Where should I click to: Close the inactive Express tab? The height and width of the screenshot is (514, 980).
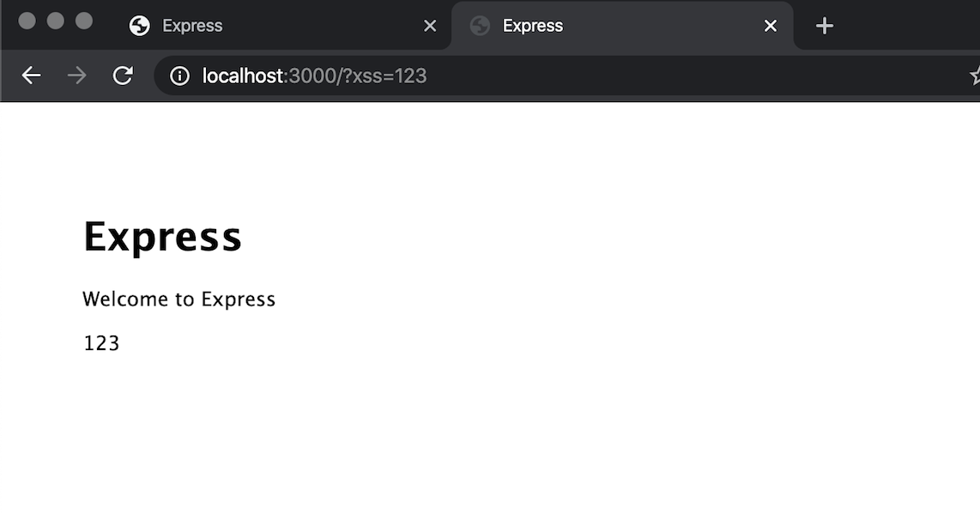[430, 26]
